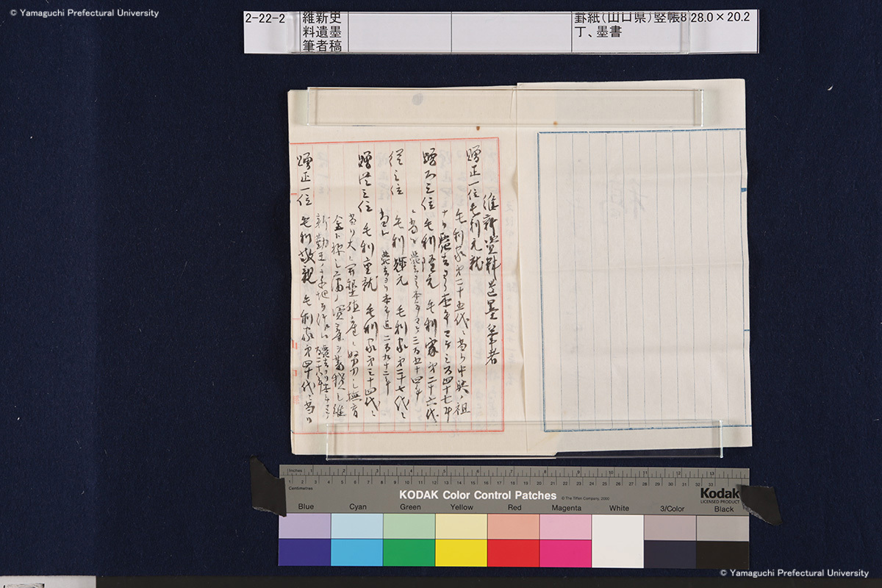Image resolution: width=882 pixels, height=588 pixels.
Task: Click the saturated Magenta color patch
Action: click(565, 553)
